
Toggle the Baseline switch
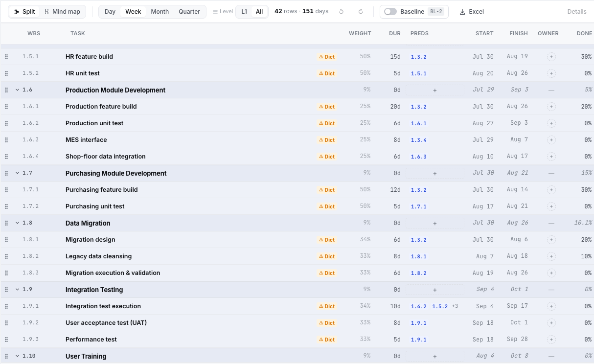[390, 12]
